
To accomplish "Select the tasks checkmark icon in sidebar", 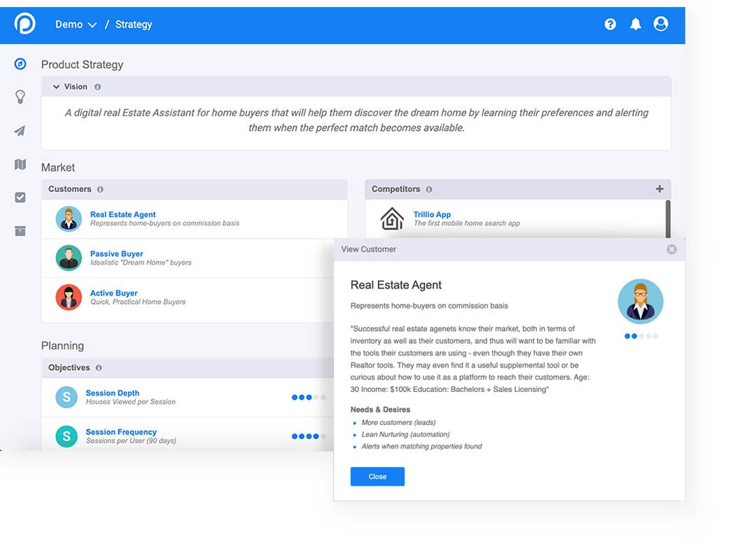I will coord(20,197).
